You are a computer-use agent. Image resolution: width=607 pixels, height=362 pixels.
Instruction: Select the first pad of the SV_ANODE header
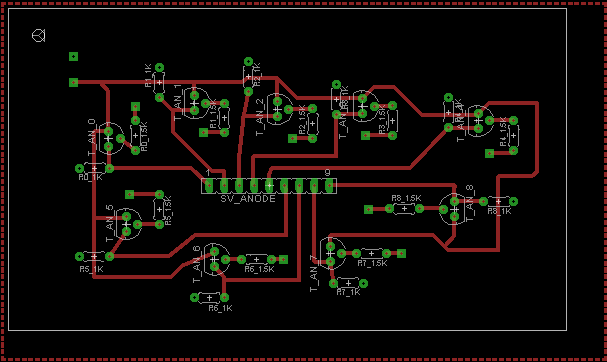point(209,186)
